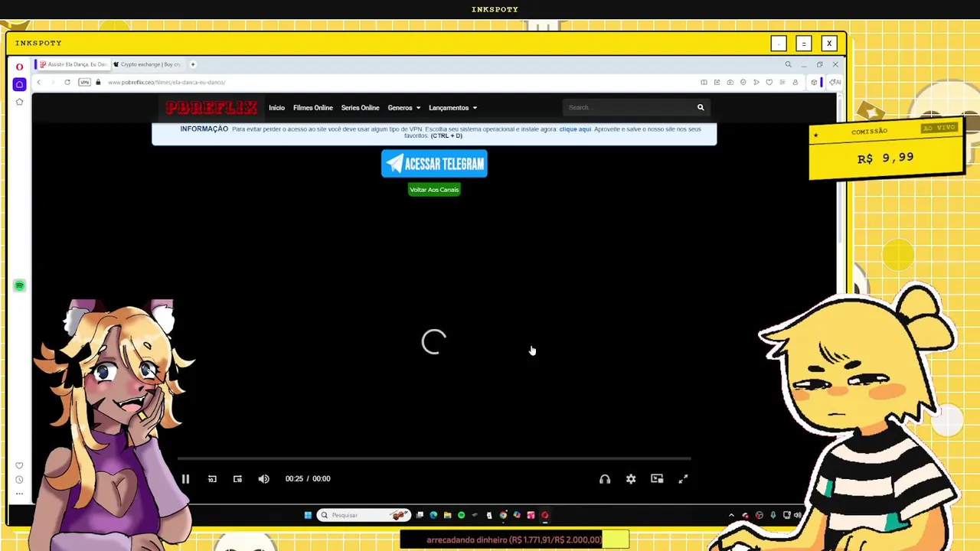Screen dimensions: 980x551
Task: Open the heart icon in Opera sidebar
Action: coord(19,465)
